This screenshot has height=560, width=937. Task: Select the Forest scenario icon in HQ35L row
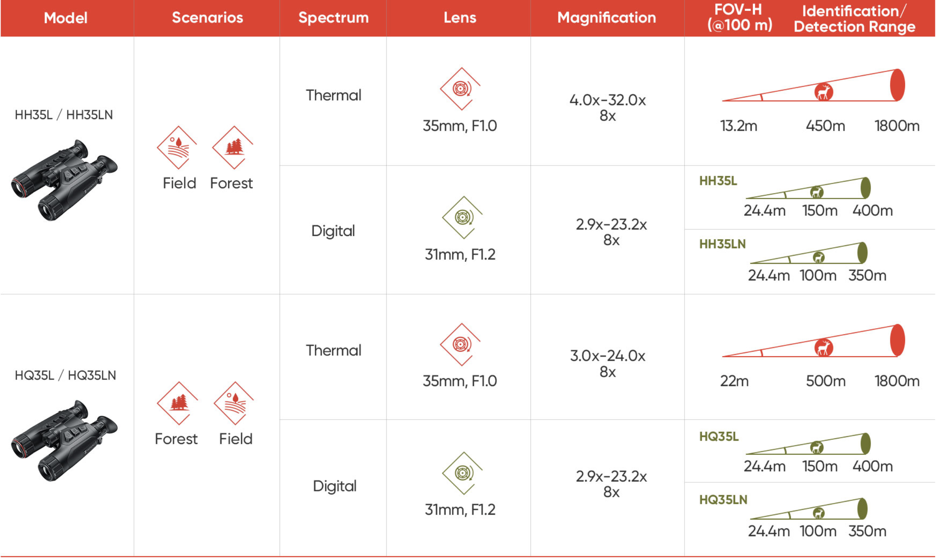tap(178, 403)
